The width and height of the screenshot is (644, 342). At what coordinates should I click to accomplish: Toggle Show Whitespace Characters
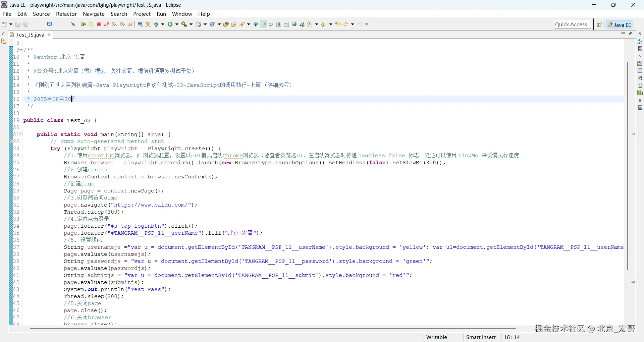(286, 24)
